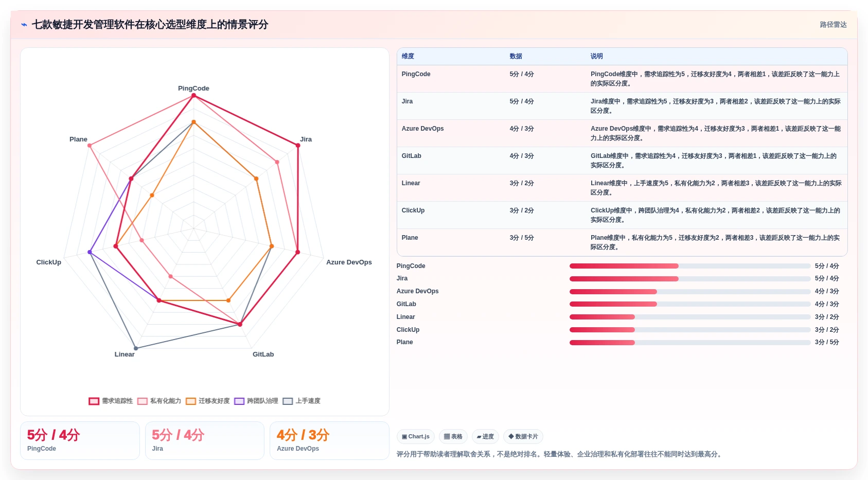Click the Linear description text in table
This screenshot has width=868, height=480.
click(x=716, y=188)
